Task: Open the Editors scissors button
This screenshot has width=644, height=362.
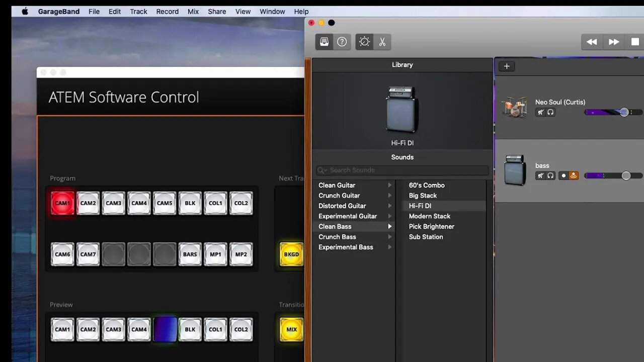Action: pyautogui.click(x=382, y=42)
